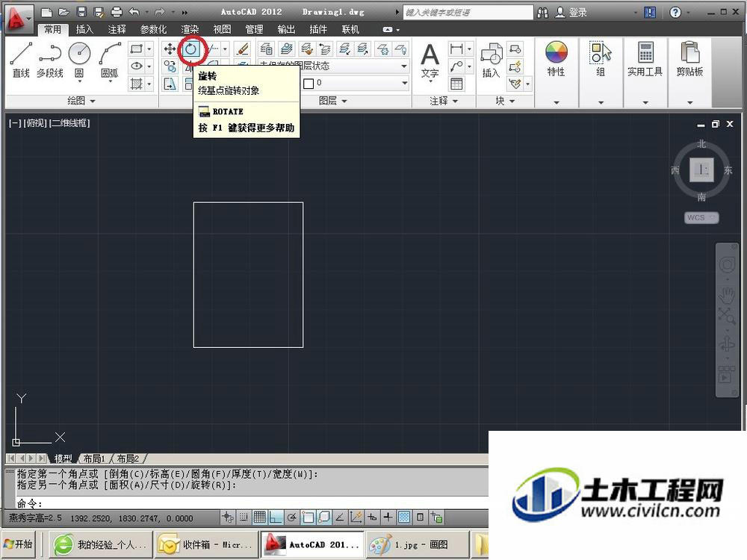Switch to the 视图 ribbon tab
This screenshot has width=747, height=560.
point(222,30)
